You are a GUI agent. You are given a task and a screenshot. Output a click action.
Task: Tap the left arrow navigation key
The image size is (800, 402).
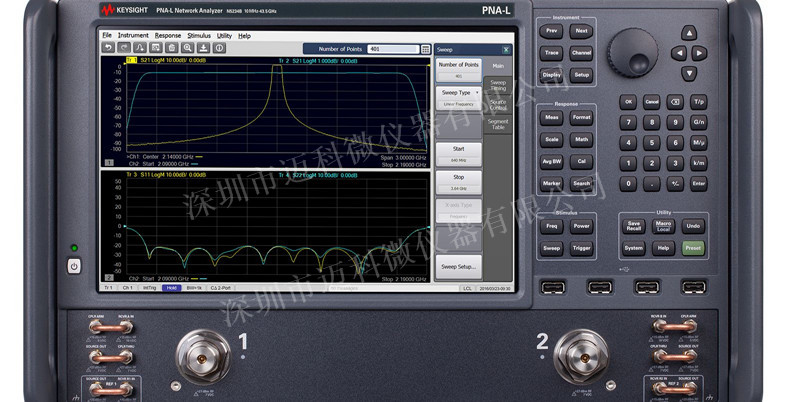(x=678, y=53)
